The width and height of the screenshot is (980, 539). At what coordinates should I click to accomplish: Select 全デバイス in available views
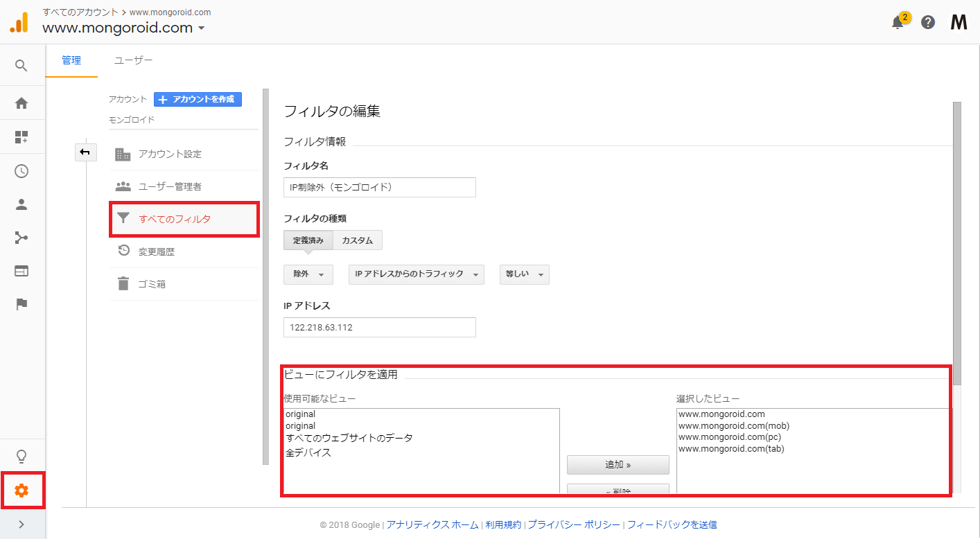pyautogui.click(x=308, y=452)
